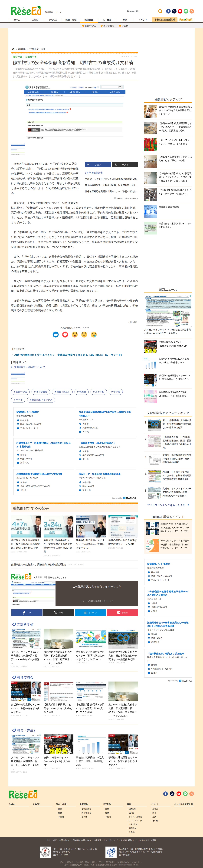Select the 文部科学省 sub-navigation item
The width and height of the screenshot is (203, 868).
pyautogui.click(x=89, y=26)
